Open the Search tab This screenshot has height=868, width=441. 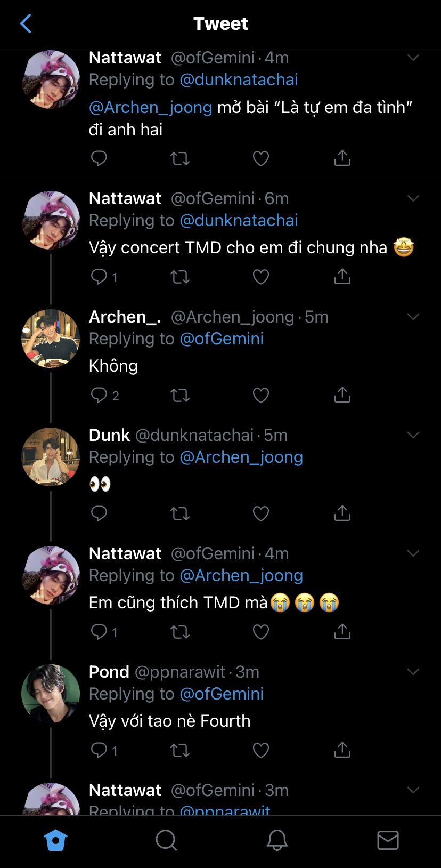pyautogui.click(x=166, y=841)
